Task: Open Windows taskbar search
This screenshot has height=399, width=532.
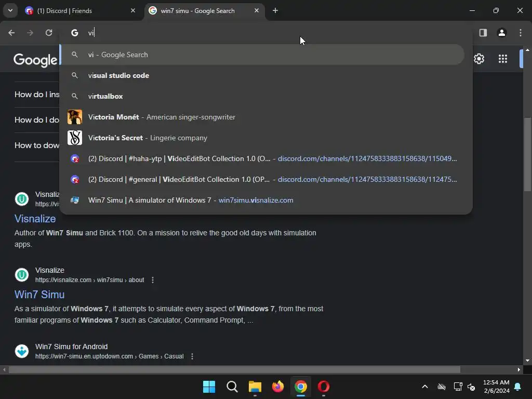Action: click(x=232, y=387)
